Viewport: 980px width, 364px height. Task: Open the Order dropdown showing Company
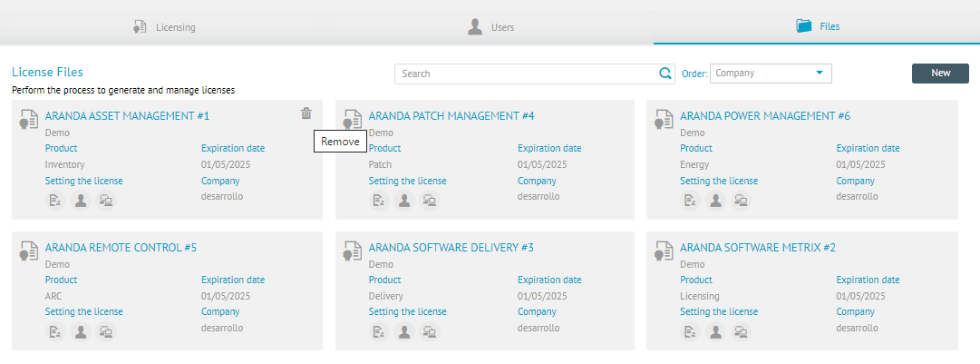[771, 74]
